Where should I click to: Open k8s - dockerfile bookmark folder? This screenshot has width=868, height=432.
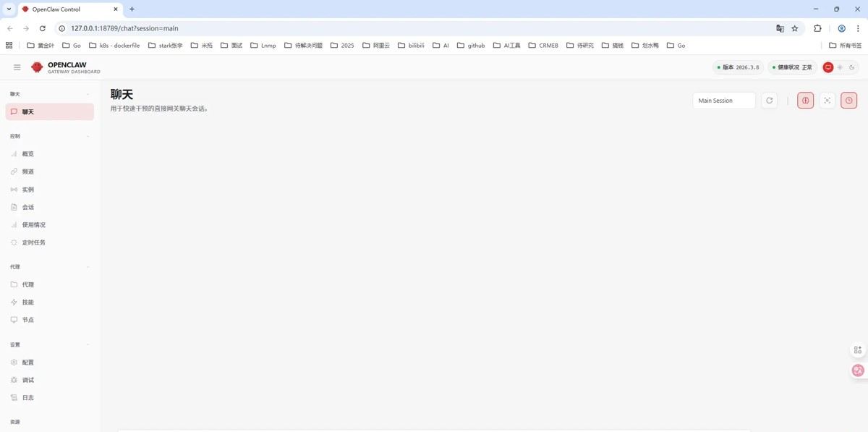point(114,45)
